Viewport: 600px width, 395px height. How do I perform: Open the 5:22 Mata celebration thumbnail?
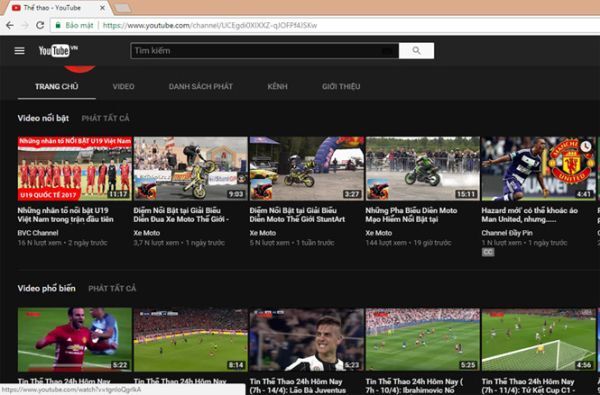pos(75,340)
